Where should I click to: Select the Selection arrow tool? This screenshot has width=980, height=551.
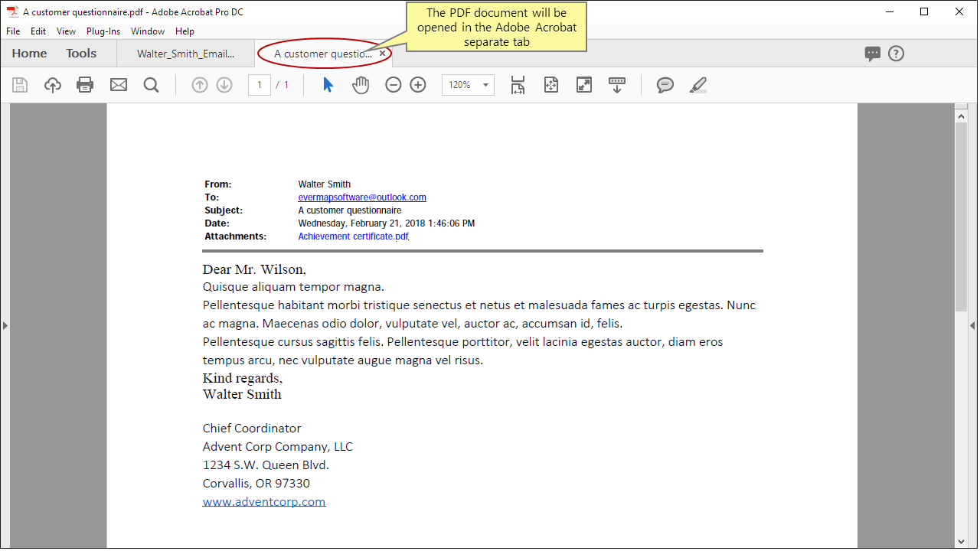click(327, 84)
